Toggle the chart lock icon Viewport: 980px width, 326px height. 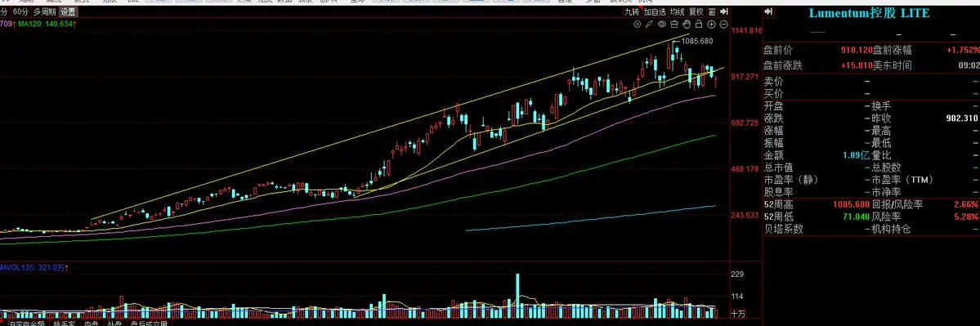click(x=698, y=25)
